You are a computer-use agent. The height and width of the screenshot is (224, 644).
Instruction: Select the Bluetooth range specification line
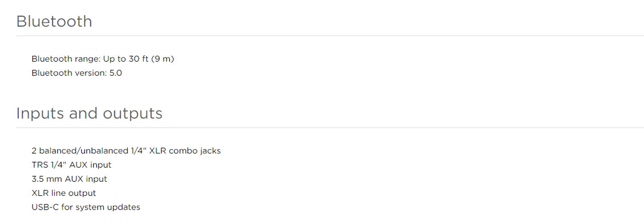coord(103,59)
